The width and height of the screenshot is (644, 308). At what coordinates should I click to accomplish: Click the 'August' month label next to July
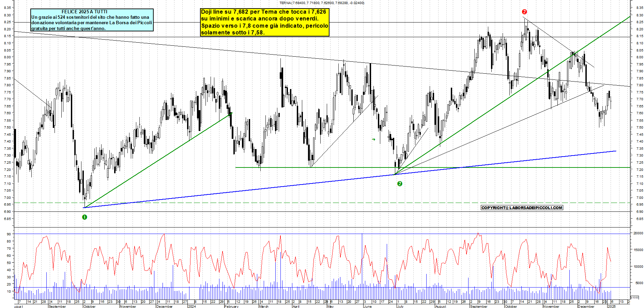(x=441, y=306)
